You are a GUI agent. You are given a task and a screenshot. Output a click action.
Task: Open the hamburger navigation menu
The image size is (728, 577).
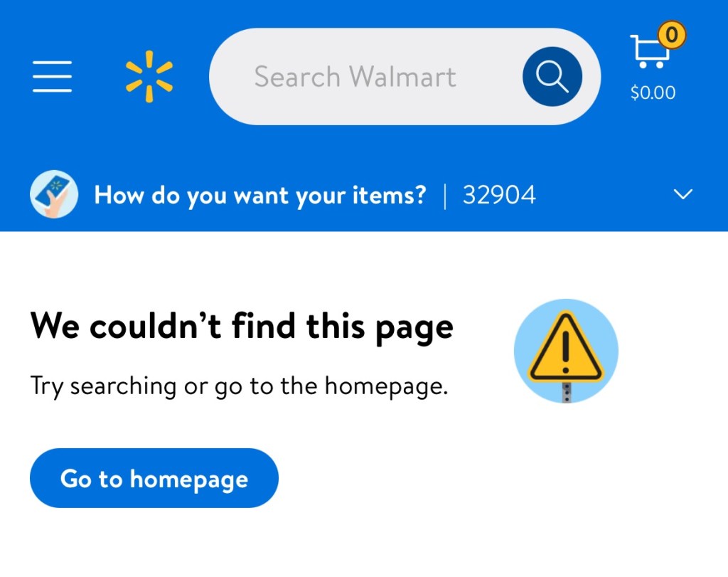click(52, 76)
